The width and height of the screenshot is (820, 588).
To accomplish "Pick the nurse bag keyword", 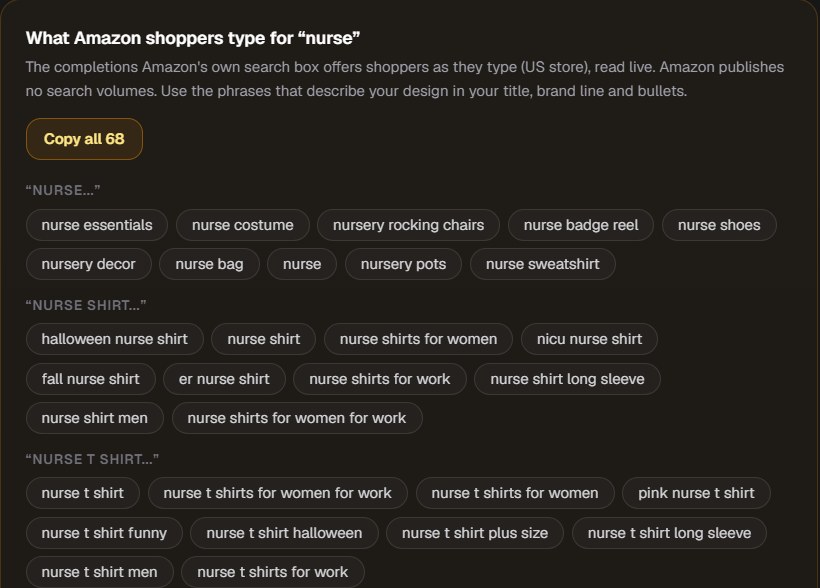I will pyautogui.click(x=209, y=264).
